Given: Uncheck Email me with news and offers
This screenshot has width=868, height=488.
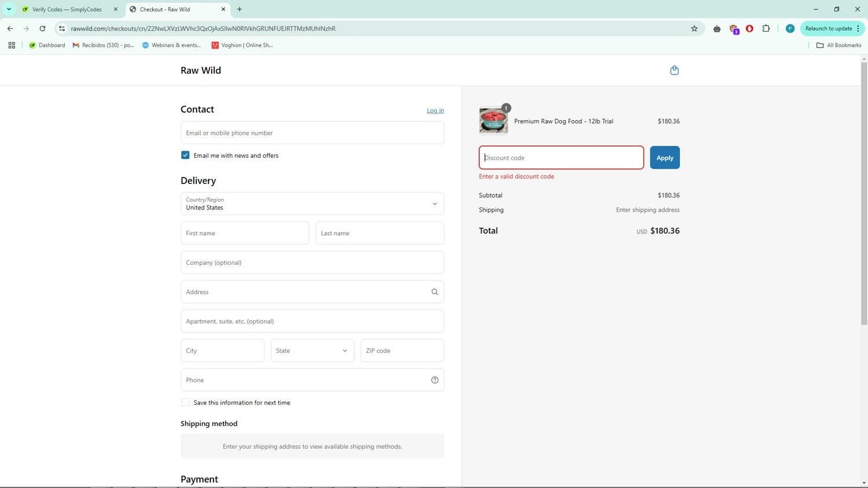Looking at the screenshot, I should coord(185,155).
